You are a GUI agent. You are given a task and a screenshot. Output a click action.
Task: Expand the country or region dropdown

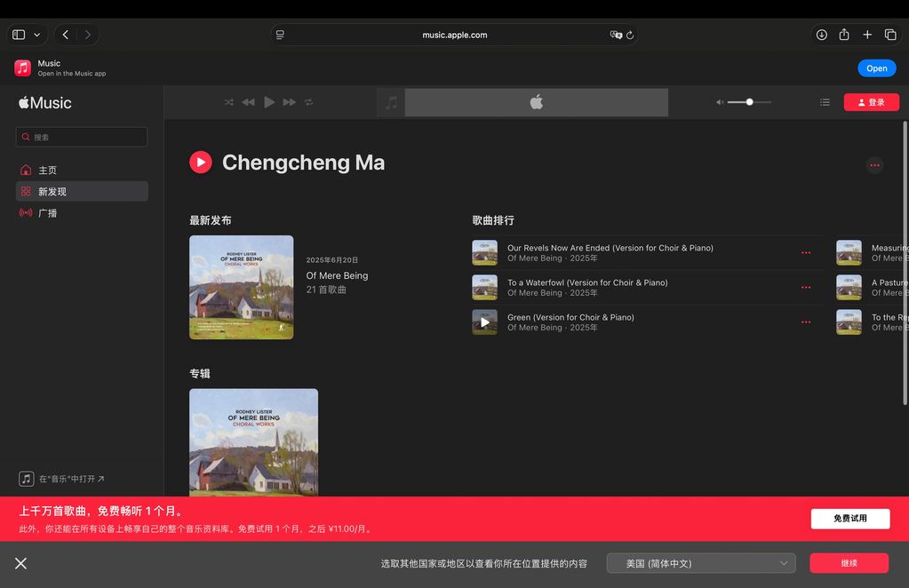[701, 563]
